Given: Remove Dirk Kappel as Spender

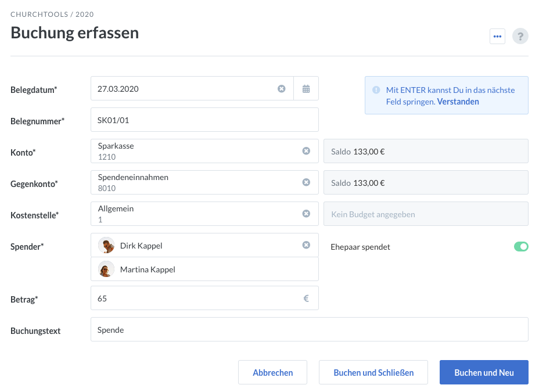Looking at the screenshot, I should (x=306, y=245).
